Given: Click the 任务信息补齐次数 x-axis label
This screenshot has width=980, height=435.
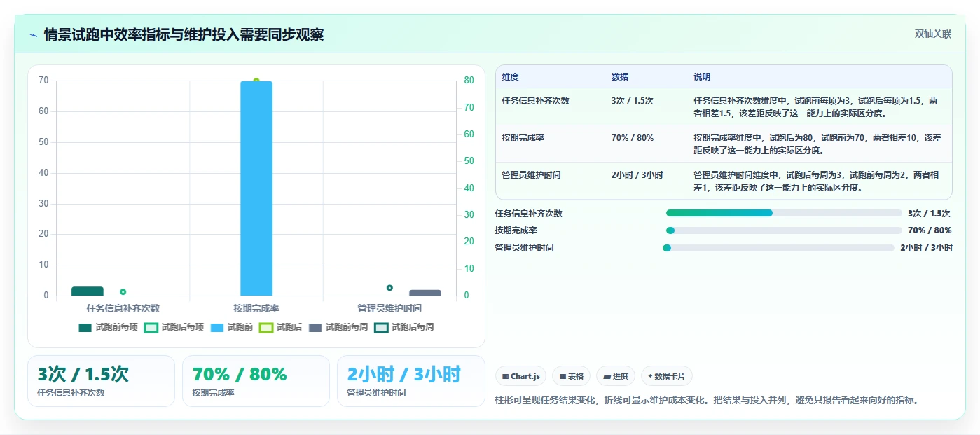Looking at the screenshot, I should [123, 308].
